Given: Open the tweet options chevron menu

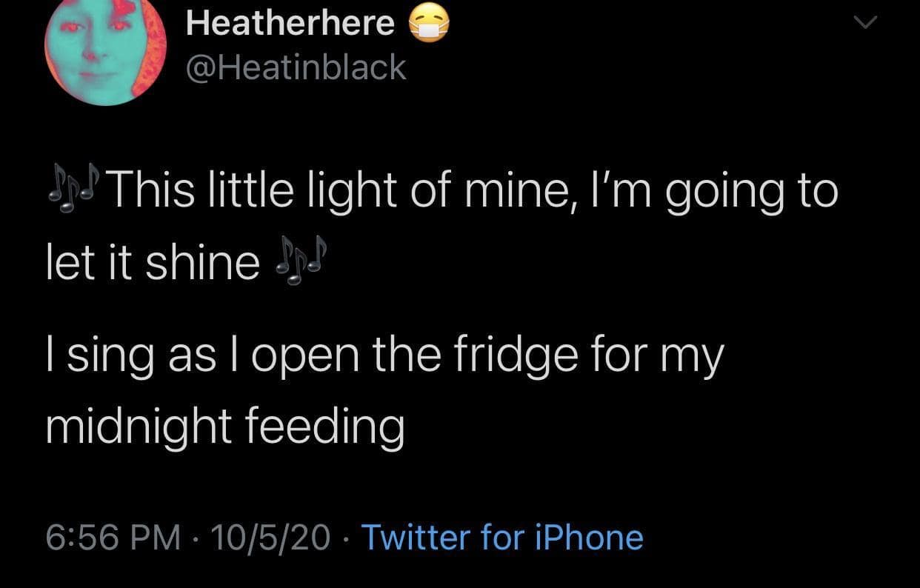Looking at the screenshot, I should point(864,24).
